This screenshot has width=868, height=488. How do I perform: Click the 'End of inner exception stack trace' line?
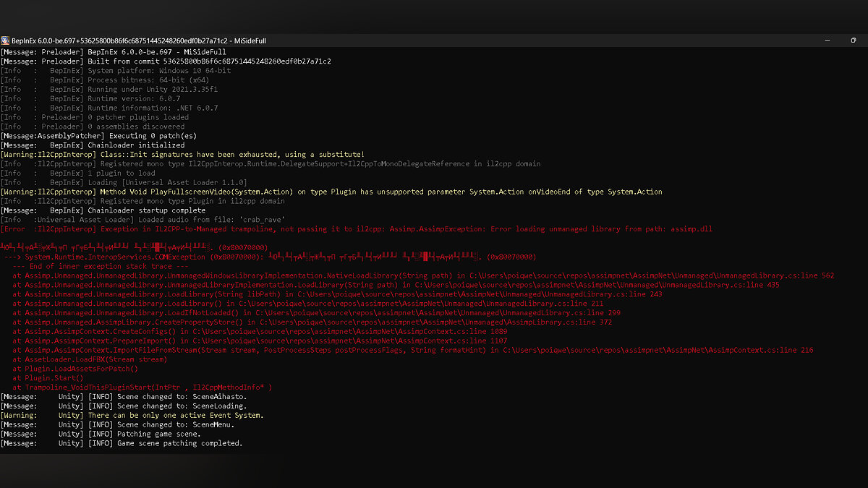tap(101, 266)
